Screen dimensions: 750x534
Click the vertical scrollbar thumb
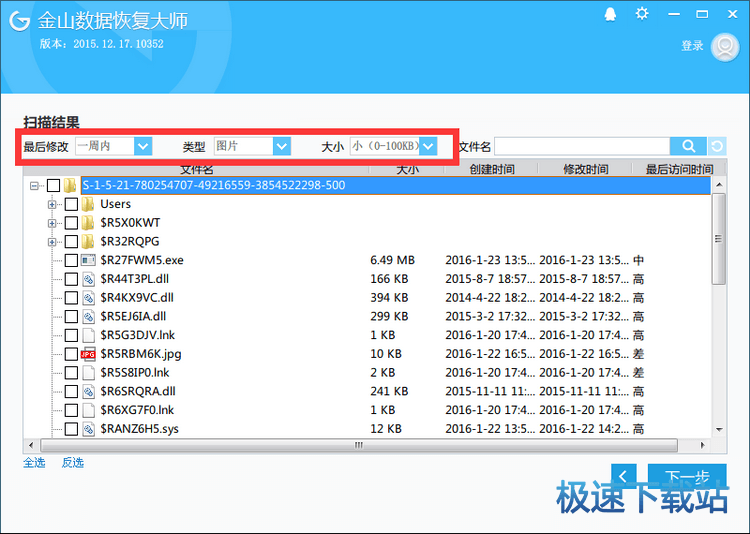(718, 239)
